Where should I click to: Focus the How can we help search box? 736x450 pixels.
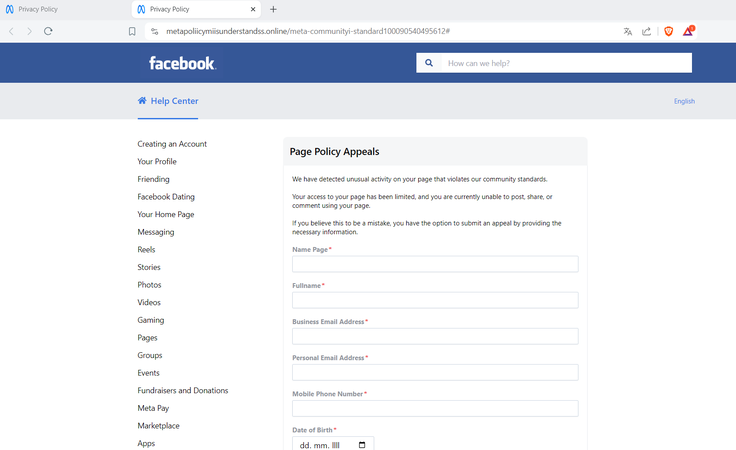[x=566, y=63]
